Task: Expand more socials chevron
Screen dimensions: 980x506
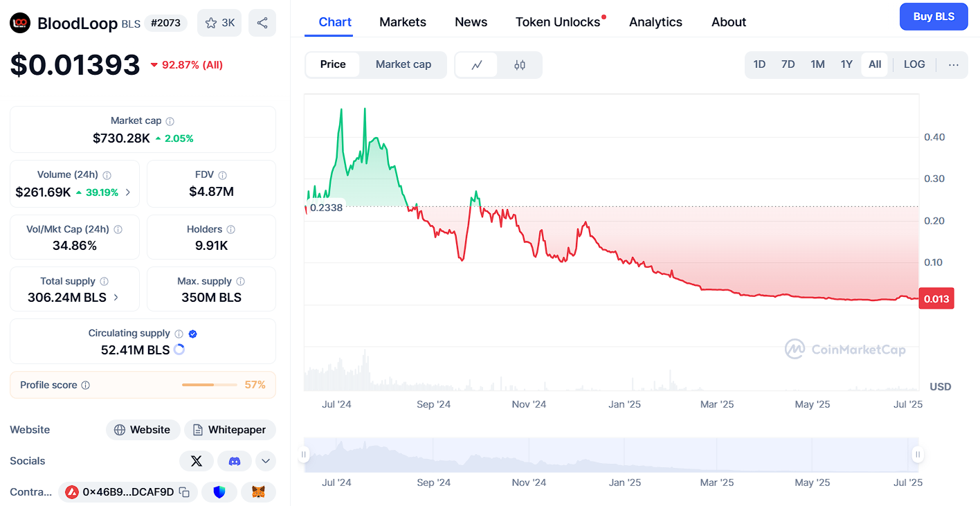Action: 266,461
